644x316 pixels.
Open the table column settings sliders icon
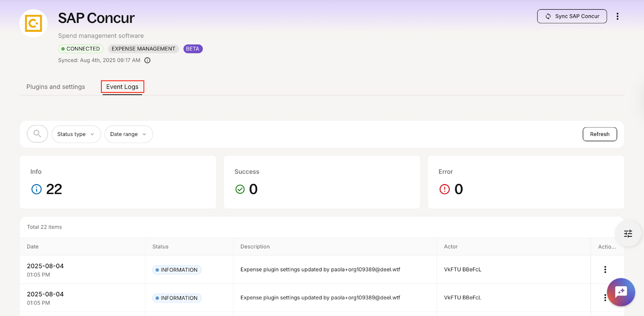[628, 234]
